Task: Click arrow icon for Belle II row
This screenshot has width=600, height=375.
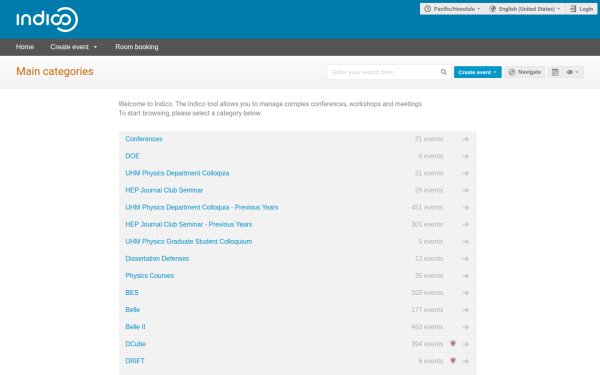Action: pyautogui.click(x=466, y=327)
